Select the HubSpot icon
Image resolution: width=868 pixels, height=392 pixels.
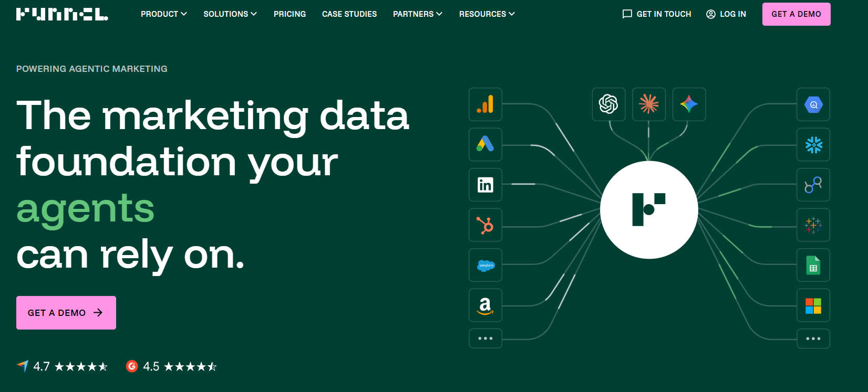tap(485, 225)
